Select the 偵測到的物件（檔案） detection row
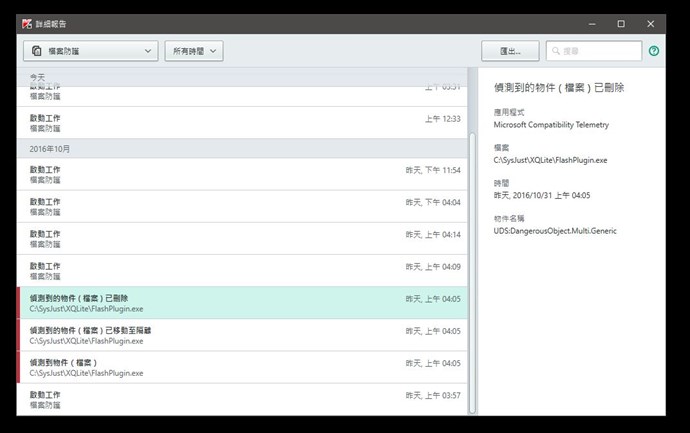 240,367
